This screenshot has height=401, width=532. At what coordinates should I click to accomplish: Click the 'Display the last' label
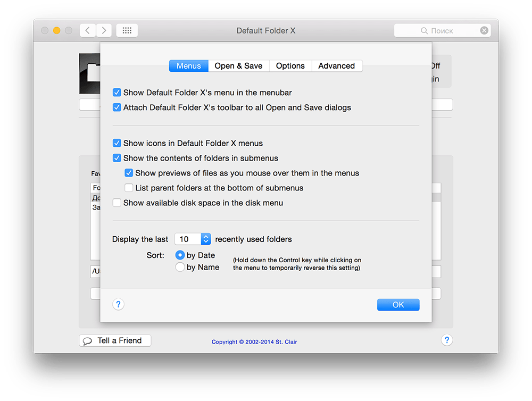[x=140, y=239]
